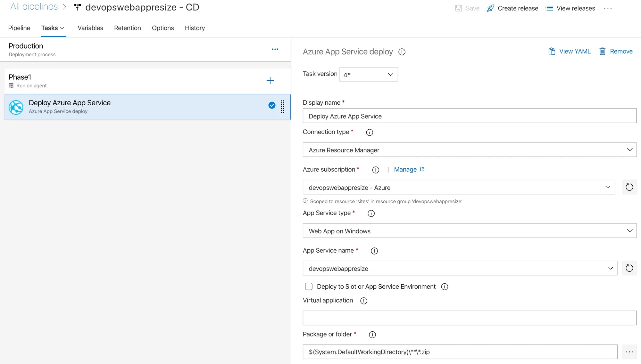This screenshot has height=364, width=641.
Task: Enable Deploy to Slot or App Service Environment
Action: [309, 287]
